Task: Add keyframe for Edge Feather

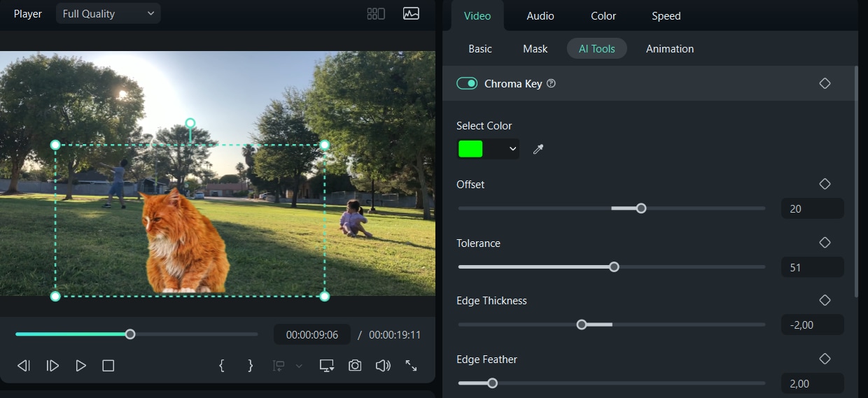Action: point(825,358)
